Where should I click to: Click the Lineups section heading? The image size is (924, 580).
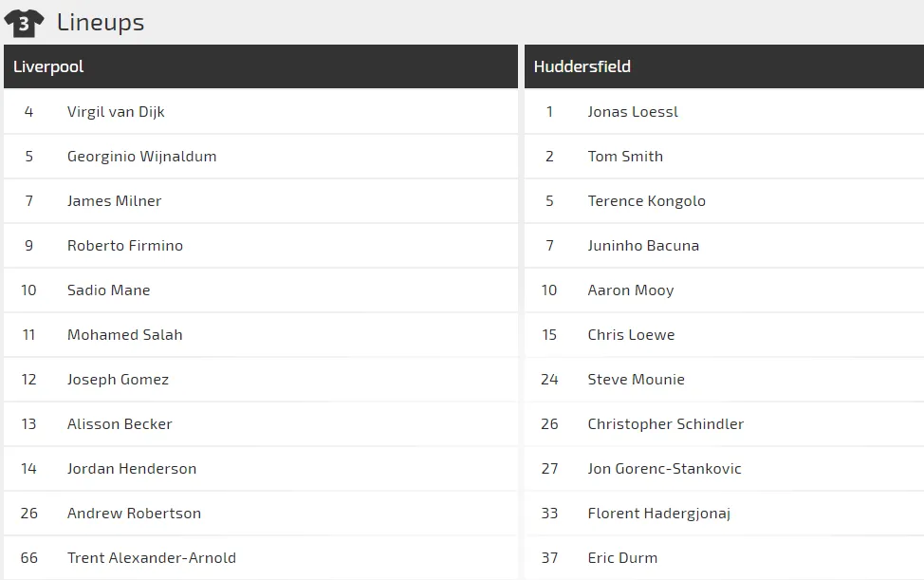pyautogui.click(x=101, y=23)
